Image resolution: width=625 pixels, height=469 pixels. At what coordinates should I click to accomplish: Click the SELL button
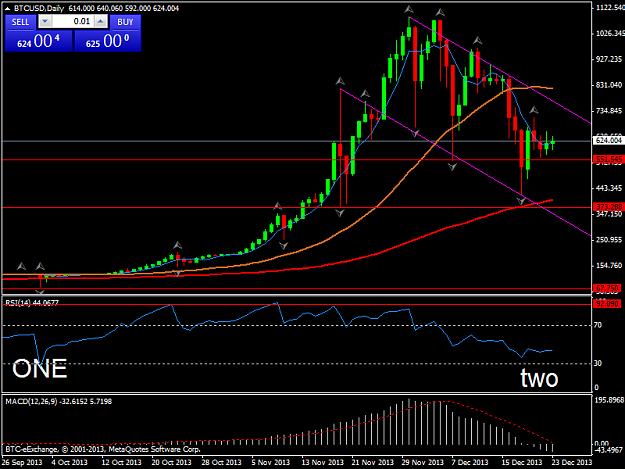(20, 22)
